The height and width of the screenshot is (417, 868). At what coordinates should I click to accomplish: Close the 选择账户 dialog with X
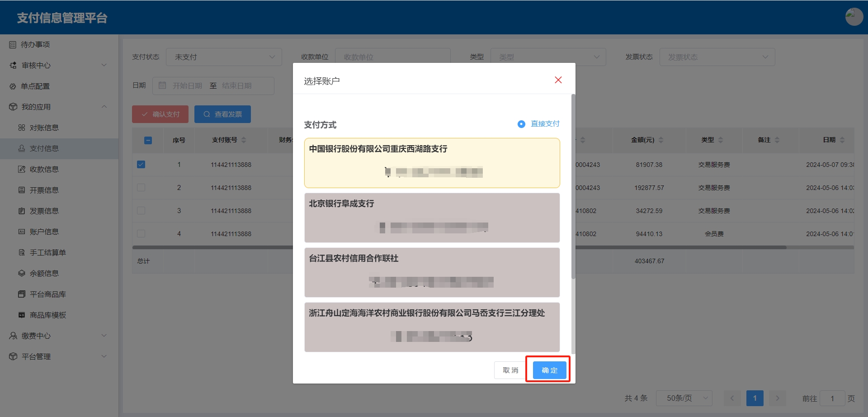tap(558, 80)
